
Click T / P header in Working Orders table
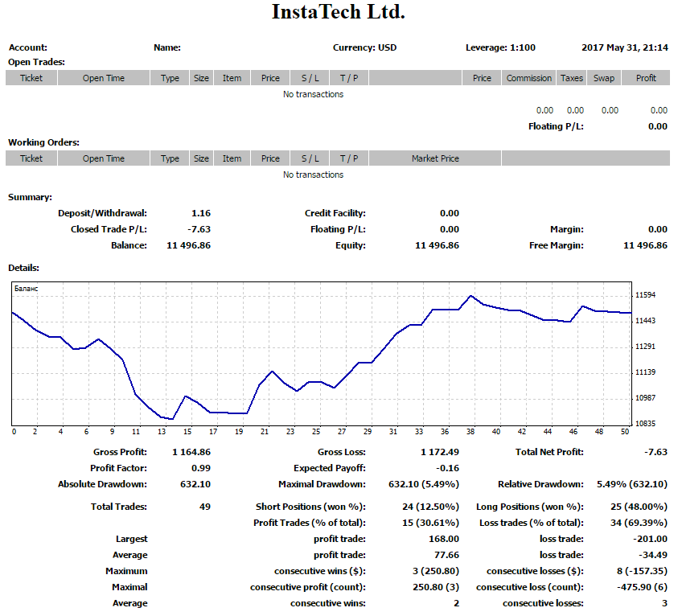coord(348,158)
